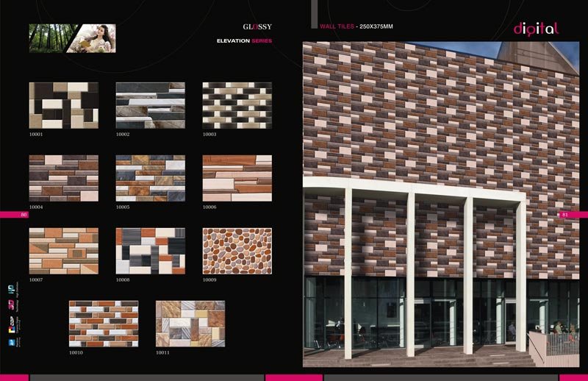Screen dimensions: 588x381
Task: Select the pebble pattern tile 10009
Action: click(237, 251)
